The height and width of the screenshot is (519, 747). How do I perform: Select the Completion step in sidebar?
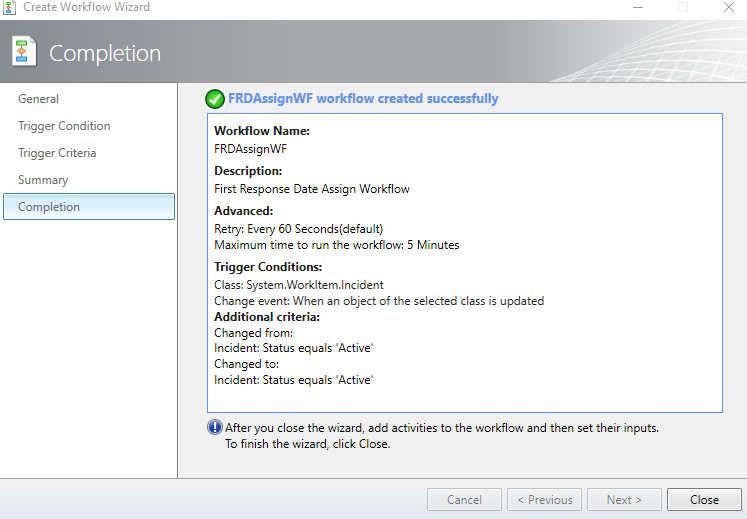click(89, 207)
